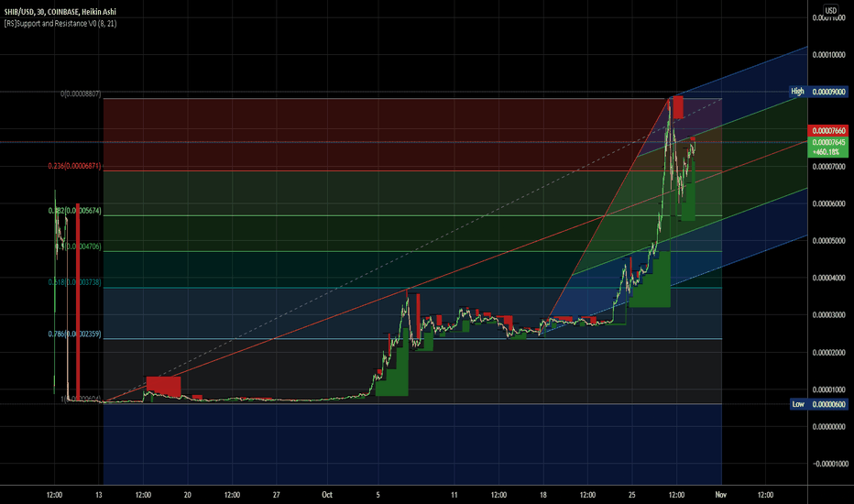Click the 13 date on time axis
Viewport: 854px width, 504px height.
(99, 495)
